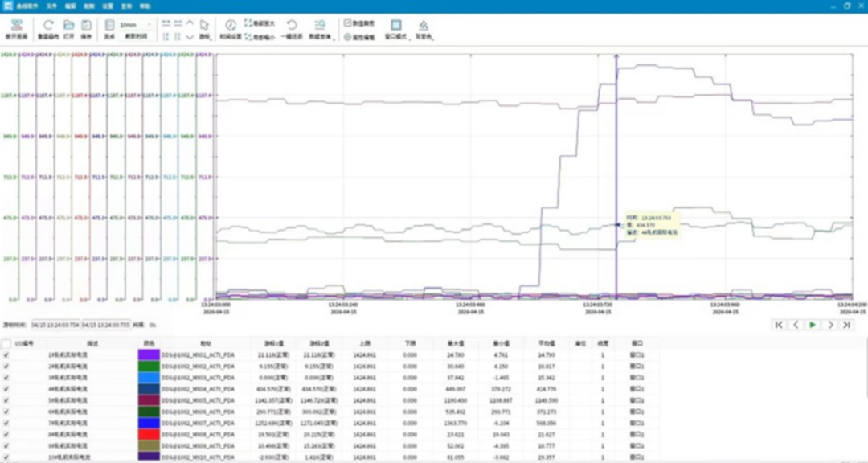Click the vertical cursor line in chart
The image size is (868, 463).
point(616,177)
